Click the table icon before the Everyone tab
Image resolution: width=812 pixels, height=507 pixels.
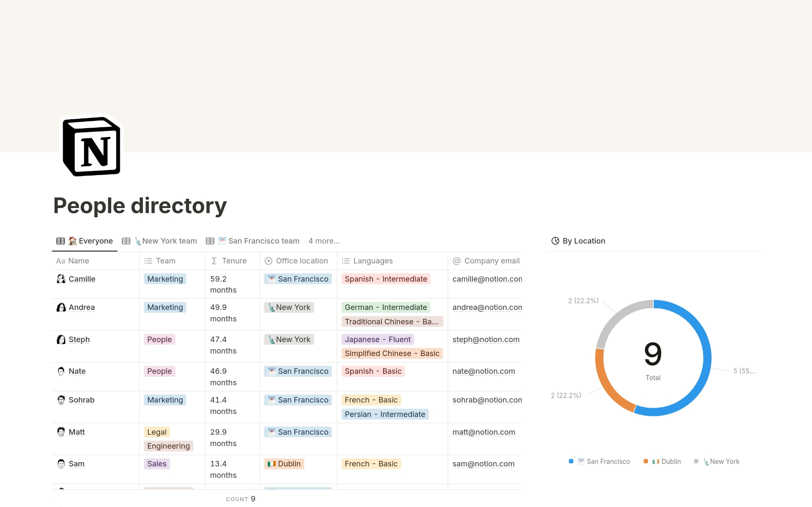pos(61,241)
